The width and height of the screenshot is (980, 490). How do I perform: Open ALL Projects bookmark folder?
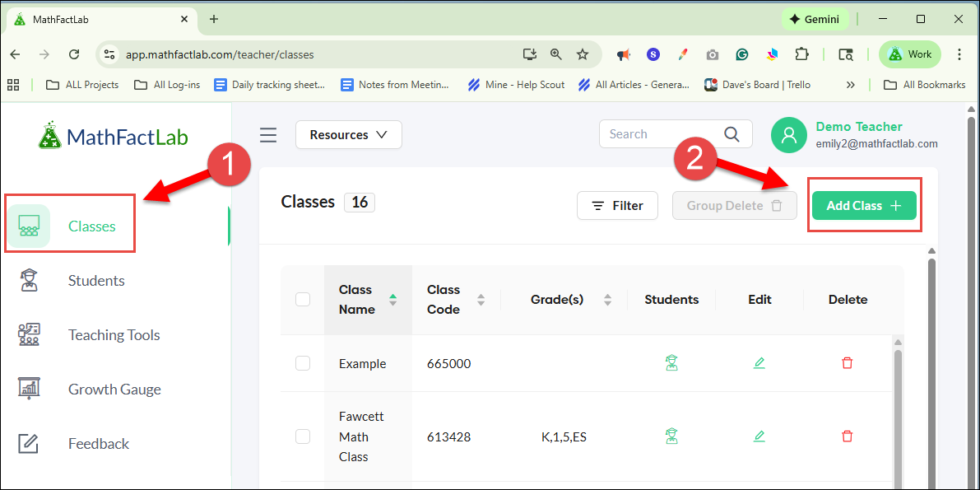click(82, 85)
